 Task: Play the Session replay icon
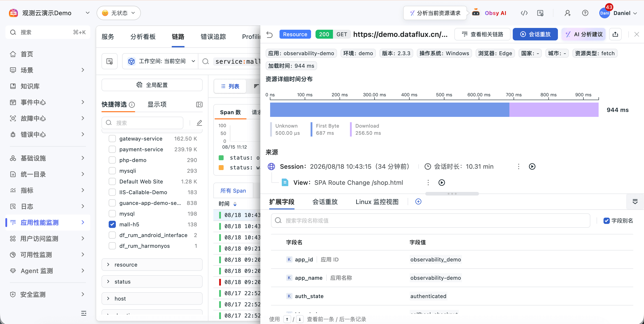[532, 166]
